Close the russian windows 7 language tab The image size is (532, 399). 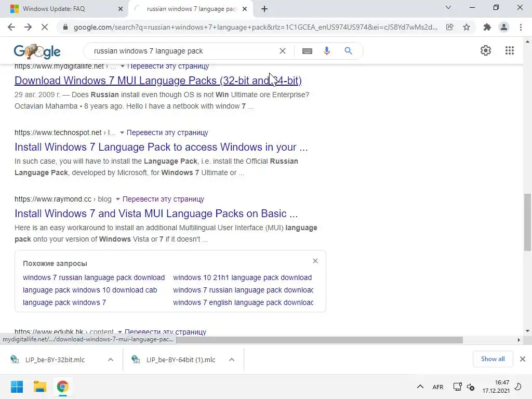click(245, 9)
